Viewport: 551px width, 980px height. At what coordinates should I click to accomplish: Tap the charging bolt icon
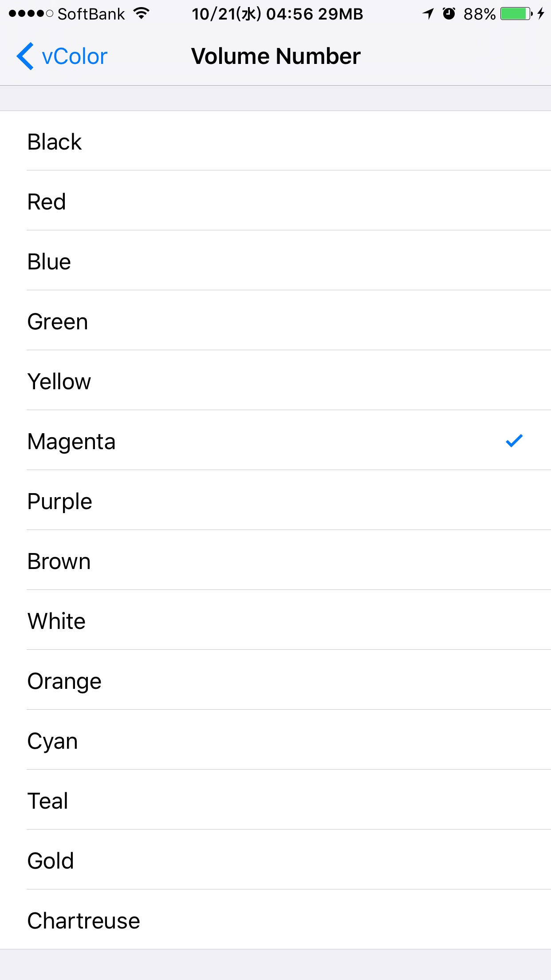click(x=540, y=14)
